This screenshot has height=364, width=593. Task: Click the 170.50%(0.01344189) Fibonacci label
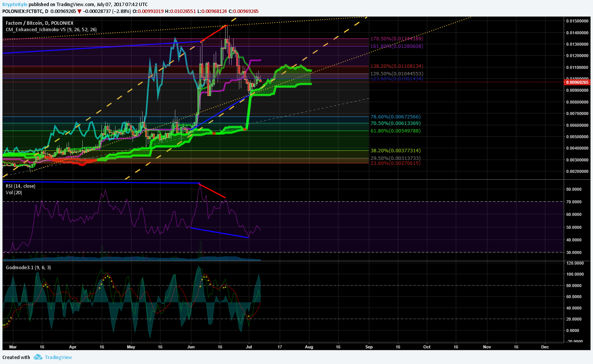(397, 39)
